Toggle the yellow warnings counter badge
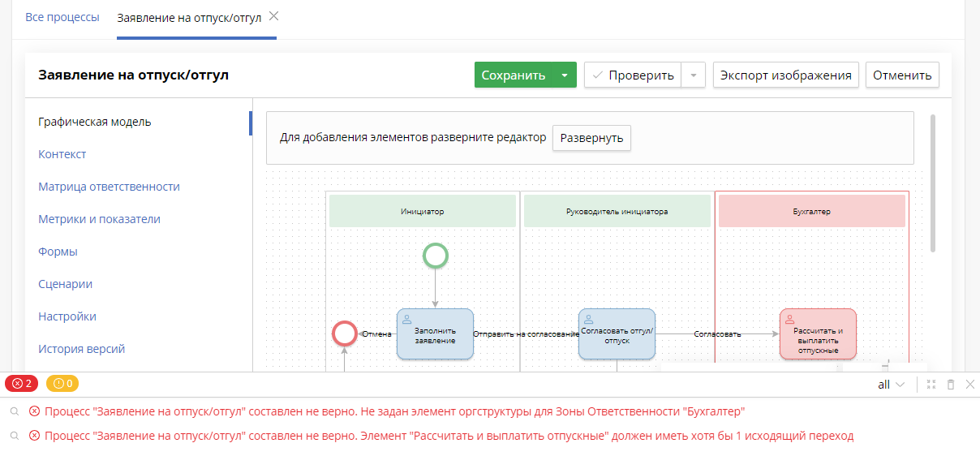Image resolution: width=980 pixels, height=456 pixels. coord(62,384)
